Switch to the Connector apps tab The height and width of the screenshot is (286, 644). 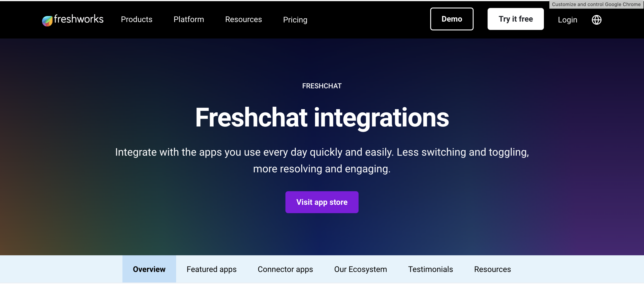[x=285, y=269]
